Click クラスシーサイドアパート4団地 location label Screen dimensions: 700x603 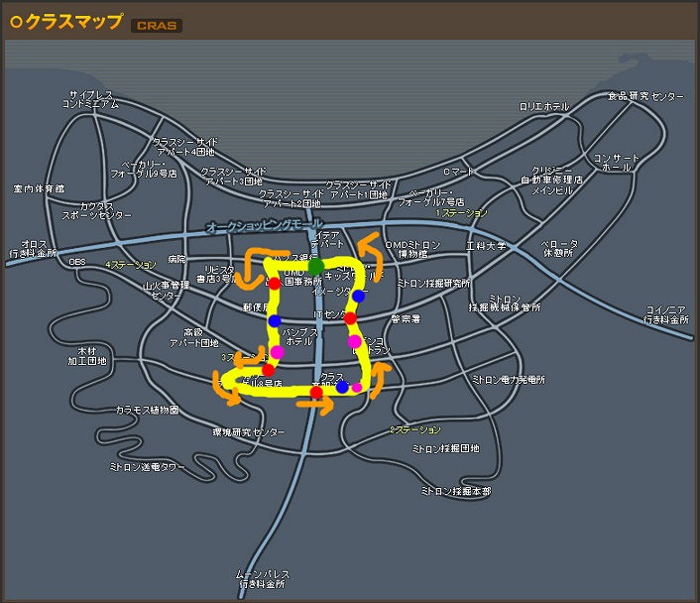pyautogui.click(x=184, y=147)
